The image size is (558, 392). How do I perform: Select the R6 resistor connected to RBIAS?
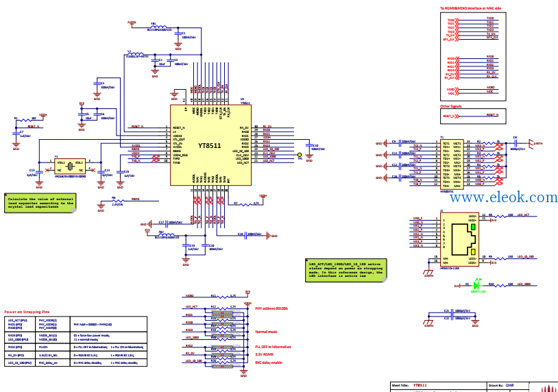(x=117, y=201)
